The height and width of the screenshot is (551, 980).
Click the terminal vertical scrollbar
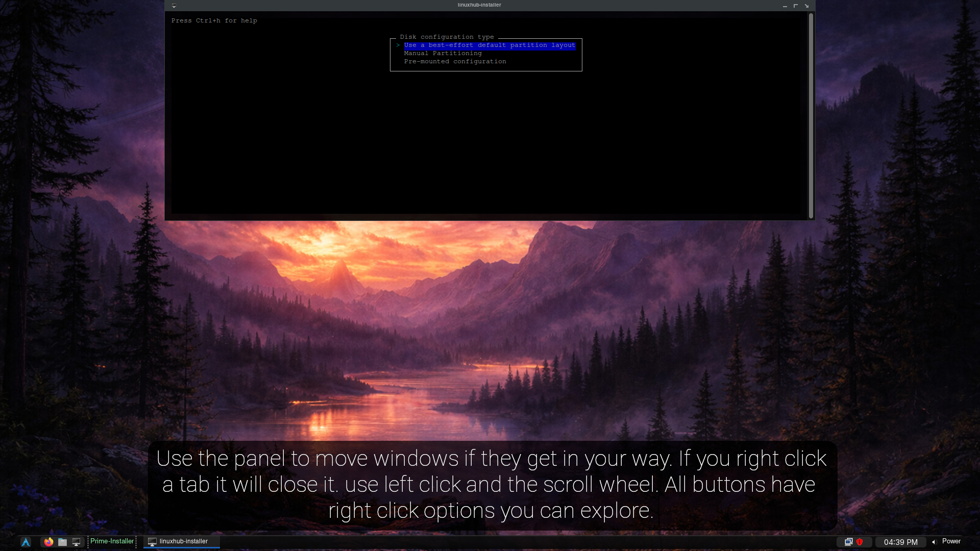pos(811,116)
